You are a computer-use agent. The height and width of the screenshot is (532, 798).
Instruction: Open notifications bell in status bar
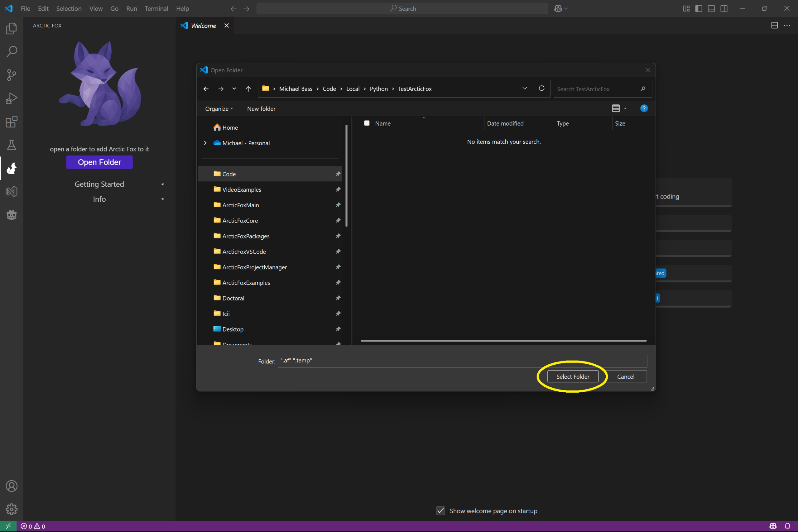pyautogui.click(x=787, y=526)
